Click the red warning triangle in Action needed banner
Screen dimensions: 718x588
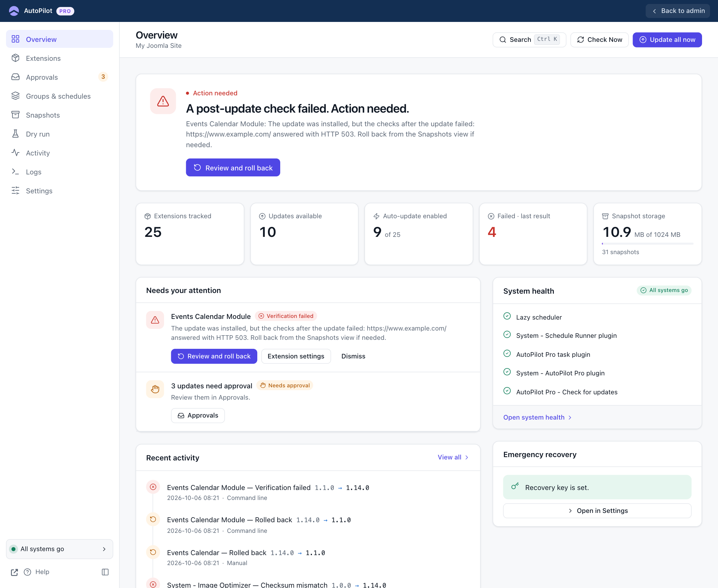(x=163, y=101)
